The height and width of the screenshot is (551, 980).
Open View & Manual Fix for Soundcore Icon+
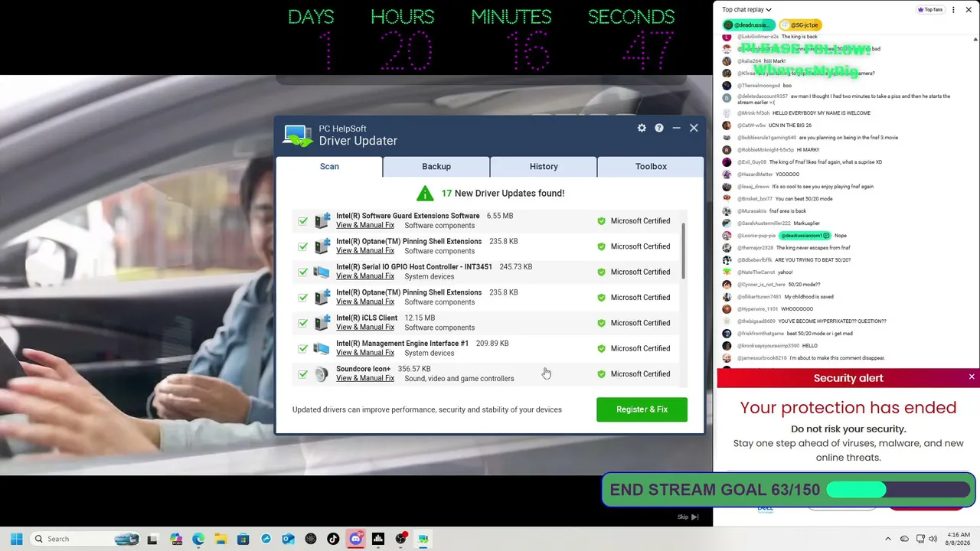[x=365, y=378]
